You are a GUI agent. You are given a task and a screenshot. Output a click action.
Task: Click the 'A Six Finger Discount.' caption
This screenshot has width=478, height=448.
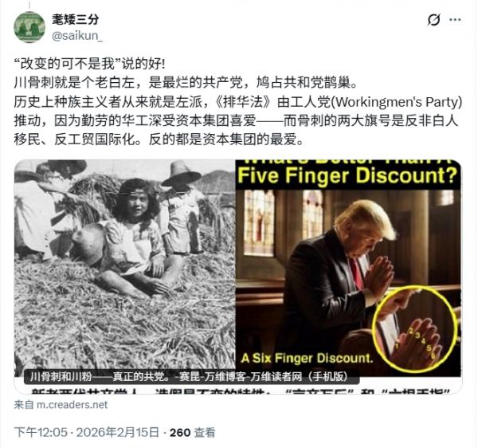pos(307,358)
